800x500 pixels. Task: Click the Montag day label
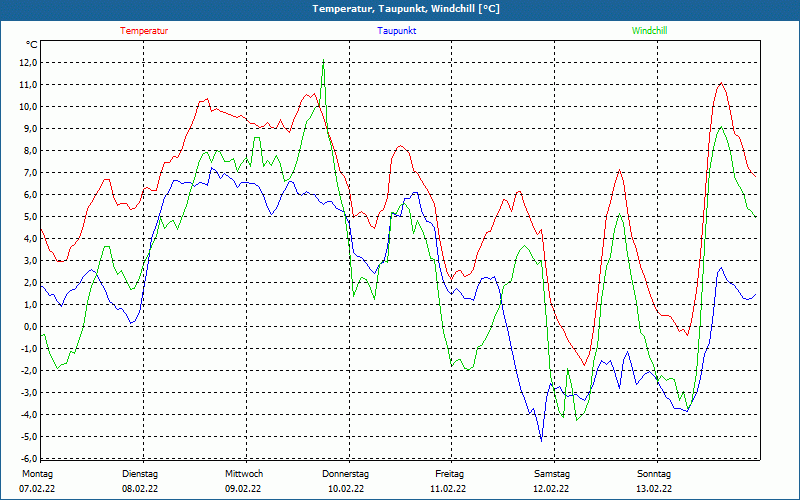click(x=37, y=474)
